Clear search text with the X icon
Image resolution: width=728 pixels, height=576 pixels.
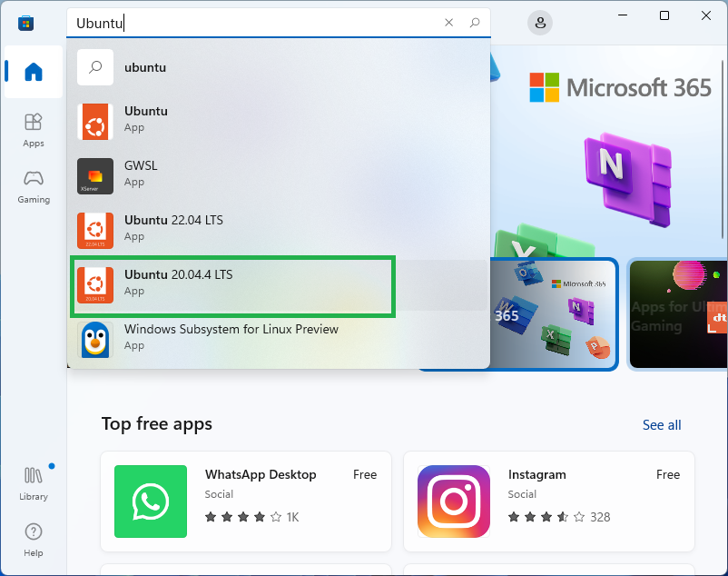(448, 23)
